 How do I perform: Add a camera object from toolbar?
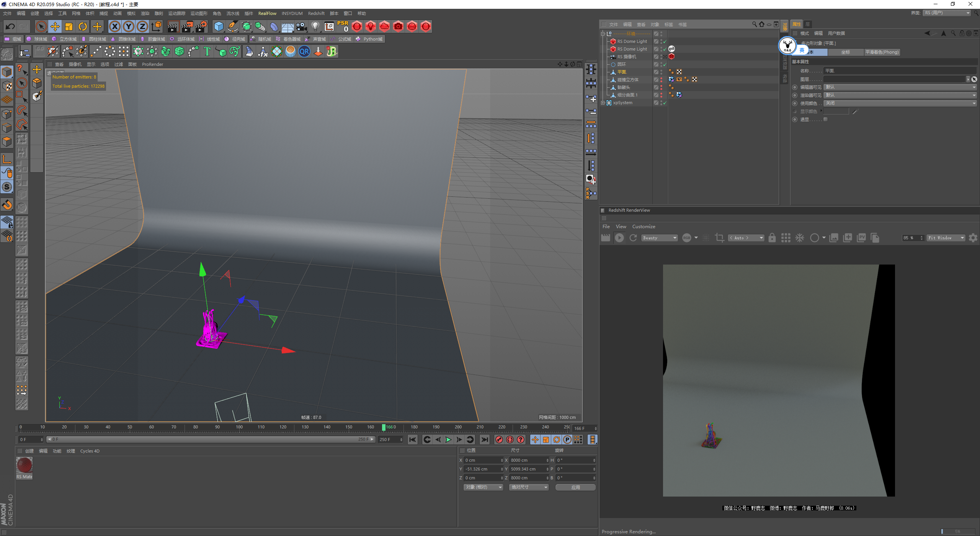(302, 26)
